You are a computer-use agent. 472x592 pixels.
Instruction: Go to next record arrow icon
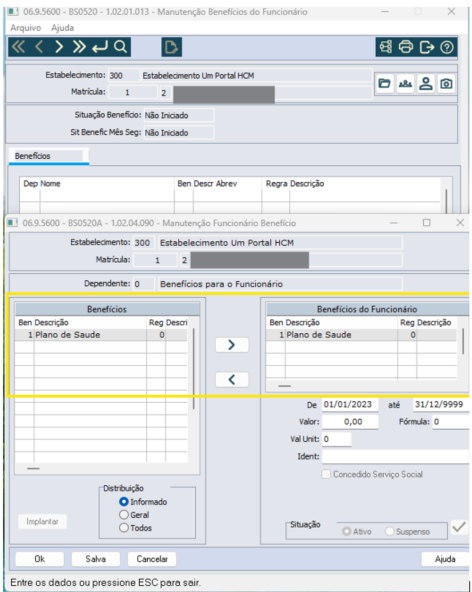[59, 47]
